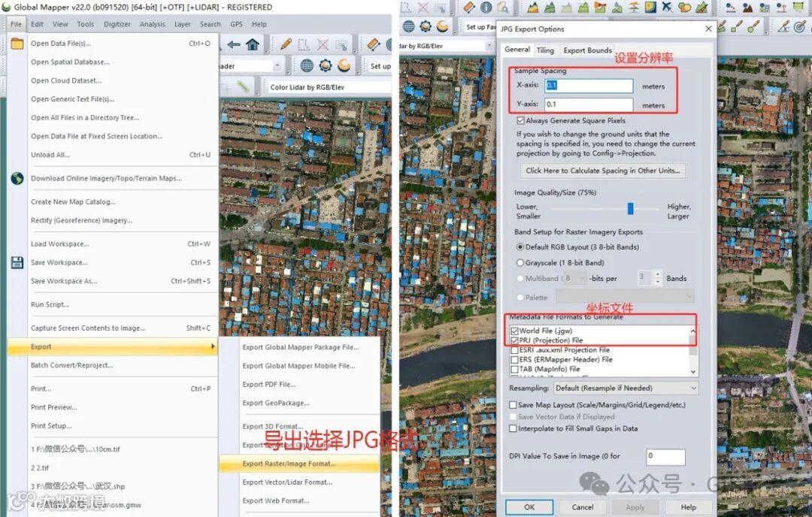812x517 pixels.
Task: Check ESRI .aux.xml Projection File checkbox
Action: pos(514,350)
